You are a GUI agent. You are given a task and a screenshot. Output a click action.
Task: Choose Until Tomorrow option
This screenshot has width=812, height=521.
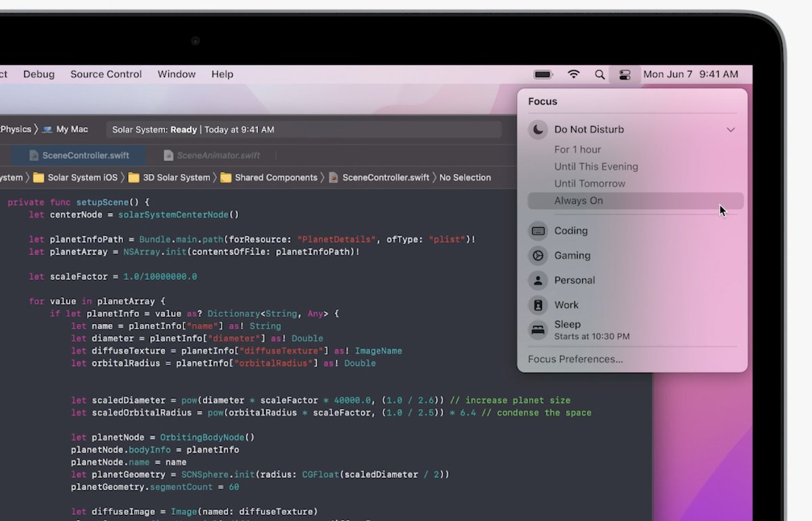pos(589,183)
